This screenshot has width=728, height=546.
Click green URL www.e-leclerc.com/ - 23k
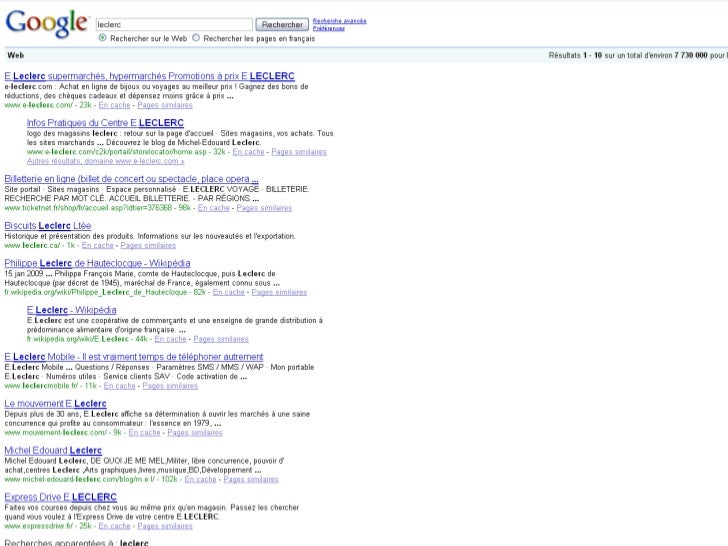point(48,105)
